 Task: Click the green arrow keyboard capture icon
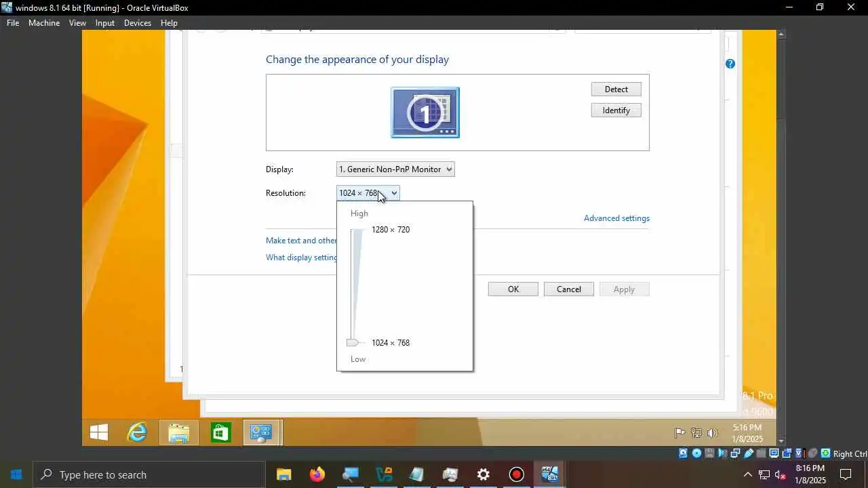(825, 453)
